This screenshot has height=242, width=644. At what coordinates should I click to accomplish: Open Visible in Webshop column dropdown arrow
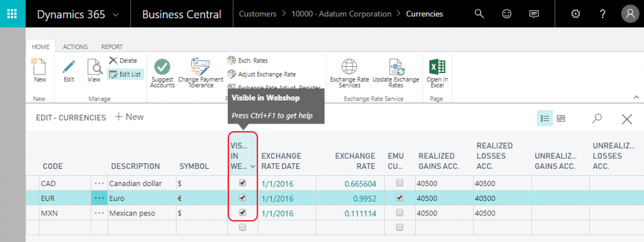click(252, 166)
